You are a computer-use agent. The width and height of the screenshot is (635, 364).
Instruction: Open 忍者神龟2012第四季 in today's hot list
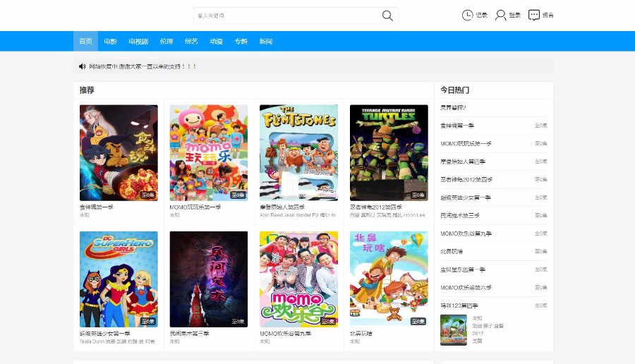[x=466, y=179]
